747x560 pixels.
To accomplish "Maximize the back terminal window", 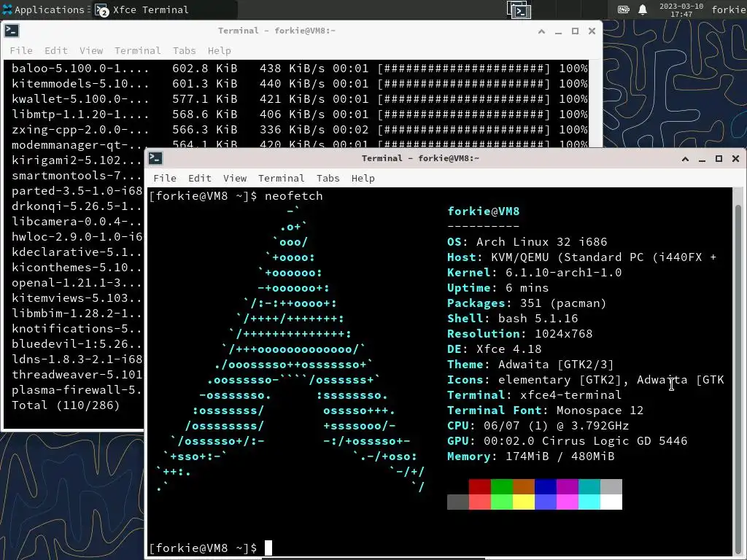I will 575,31.
